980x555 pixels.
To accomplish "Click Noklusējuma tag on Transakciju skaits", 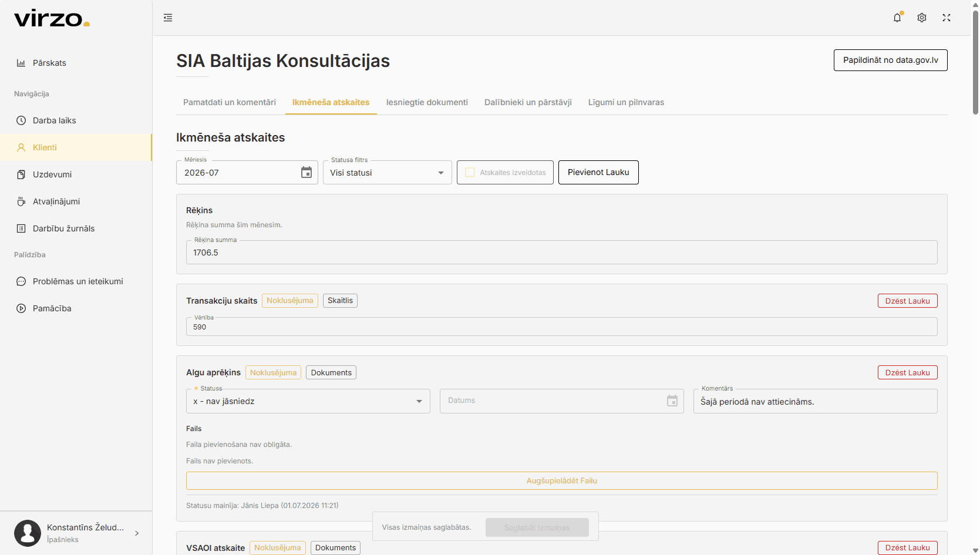I will click(x=290, y=301).
